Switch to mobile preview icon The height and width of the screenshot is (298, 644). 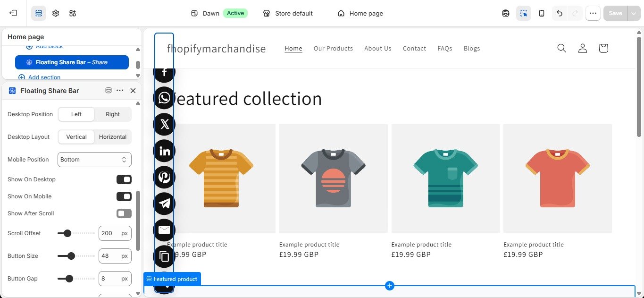[x=542, y=13]
